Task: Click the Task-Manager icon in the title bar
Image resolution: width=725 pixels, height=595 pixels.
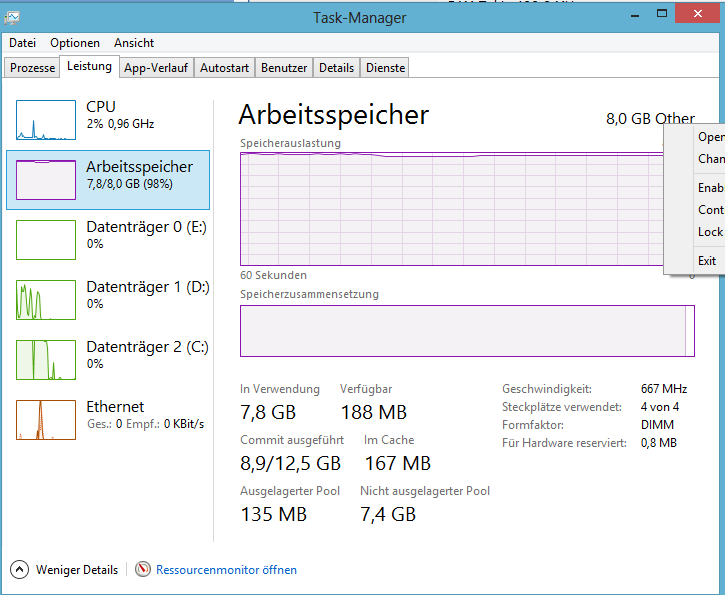Action: 14,17
